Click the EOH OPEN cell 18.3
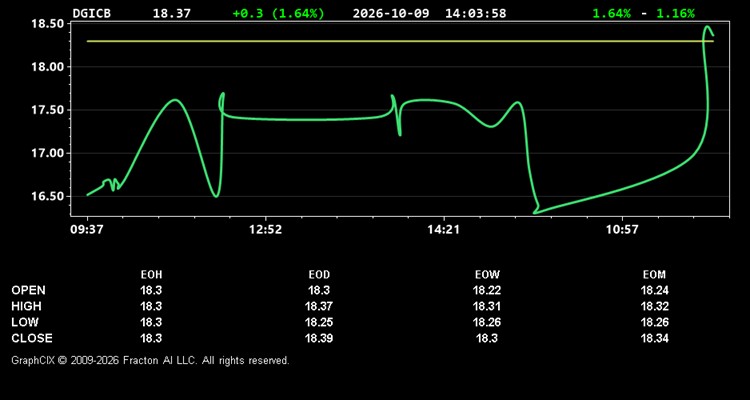The width and height of the screenshot is (750, 400). coord(151,290)
